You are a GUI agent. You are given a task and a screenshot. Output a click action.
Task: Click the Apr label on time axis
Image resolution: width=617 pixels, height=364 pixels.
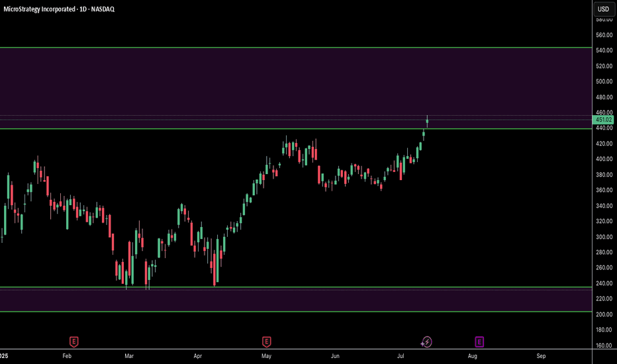click(197, 356)
